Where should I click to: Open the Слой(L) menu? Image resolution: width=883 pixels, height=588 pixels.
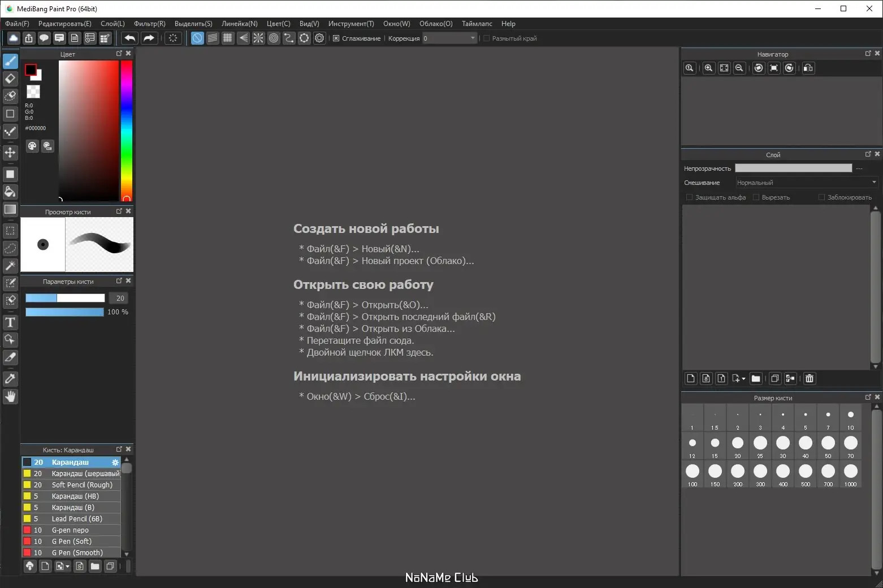pos(112,24)
